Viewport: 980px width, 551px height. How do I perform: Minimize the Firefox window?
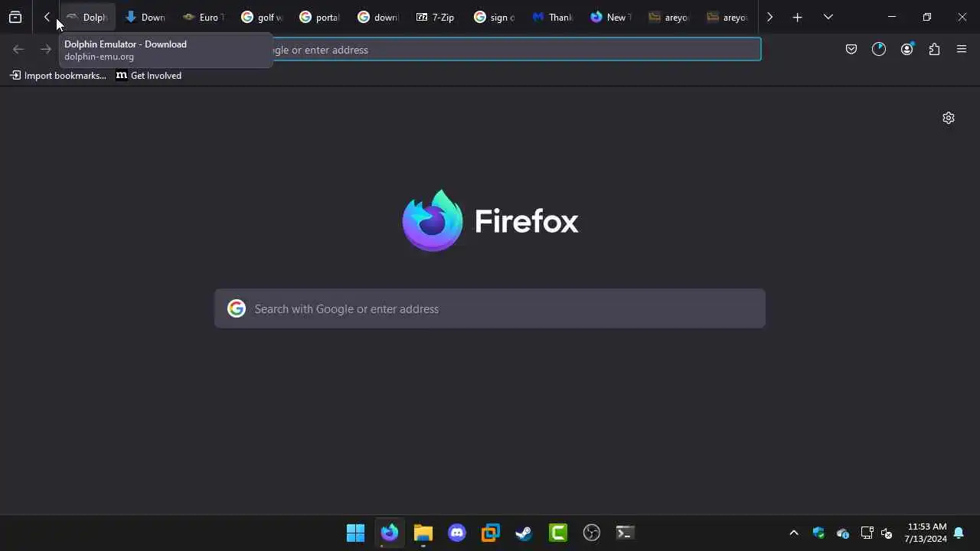[892, 17]
